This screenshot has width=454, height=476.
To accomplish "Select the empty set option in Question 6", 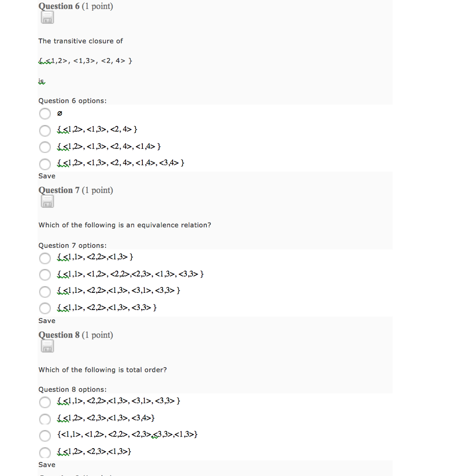I will pyautogui.click(x=45, y=114).
